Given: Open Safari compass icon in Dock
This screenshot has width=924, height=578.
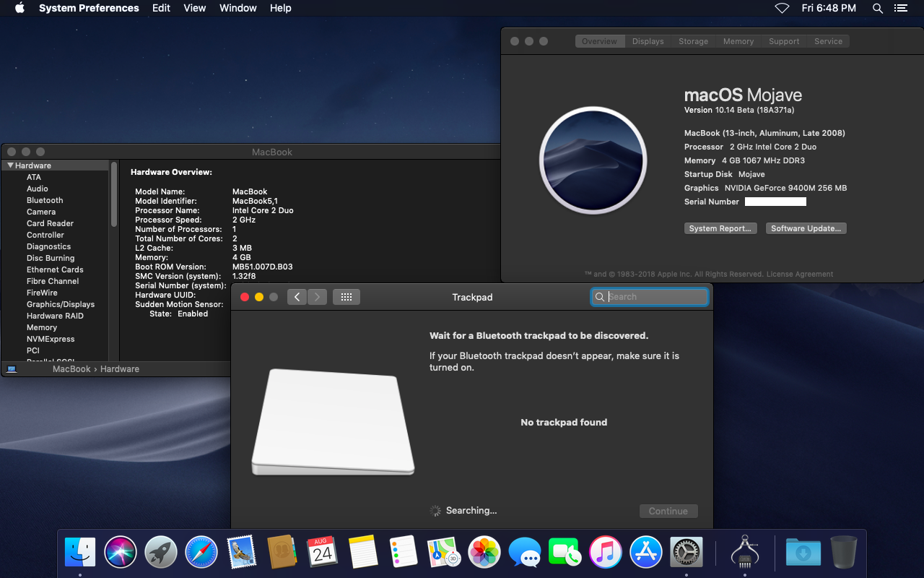Looking at the screenshot, I should (201, 553).
